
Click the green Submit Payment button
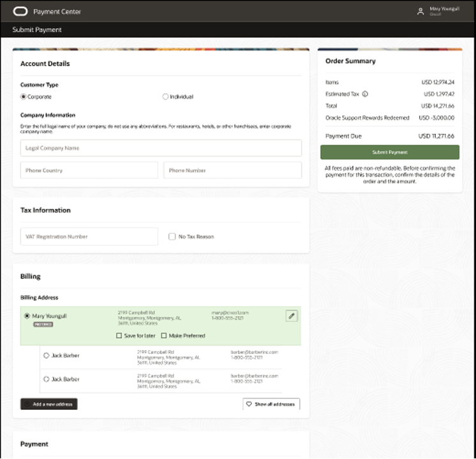[x=390, y=152]
